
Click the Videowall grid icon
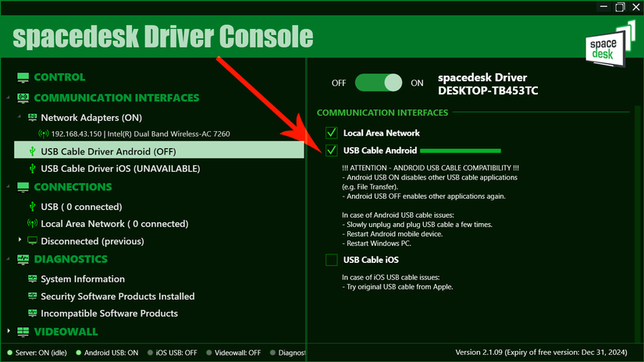23,332
